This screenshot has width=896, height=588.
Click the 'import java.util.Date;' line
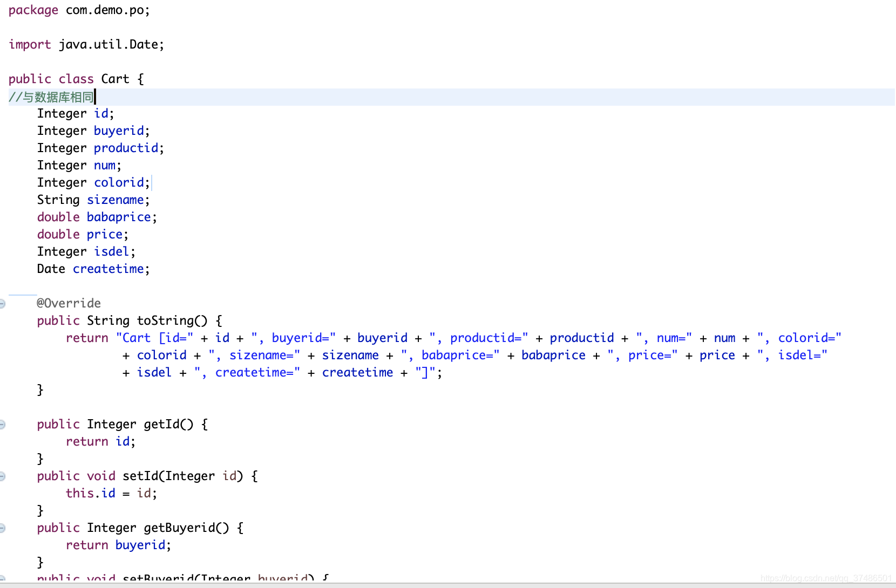tap(86, 44)
